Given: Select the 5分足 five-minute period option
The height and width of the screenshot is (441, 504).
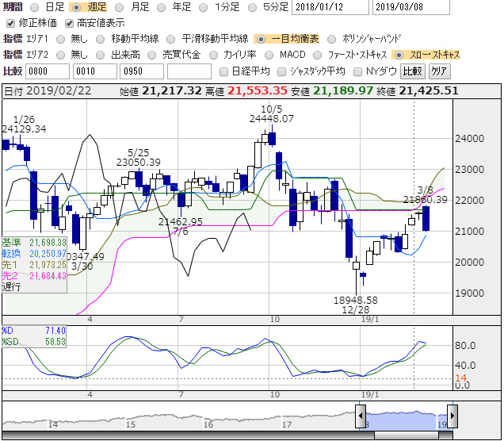Looking at the screenshot, I should point(253,7).
